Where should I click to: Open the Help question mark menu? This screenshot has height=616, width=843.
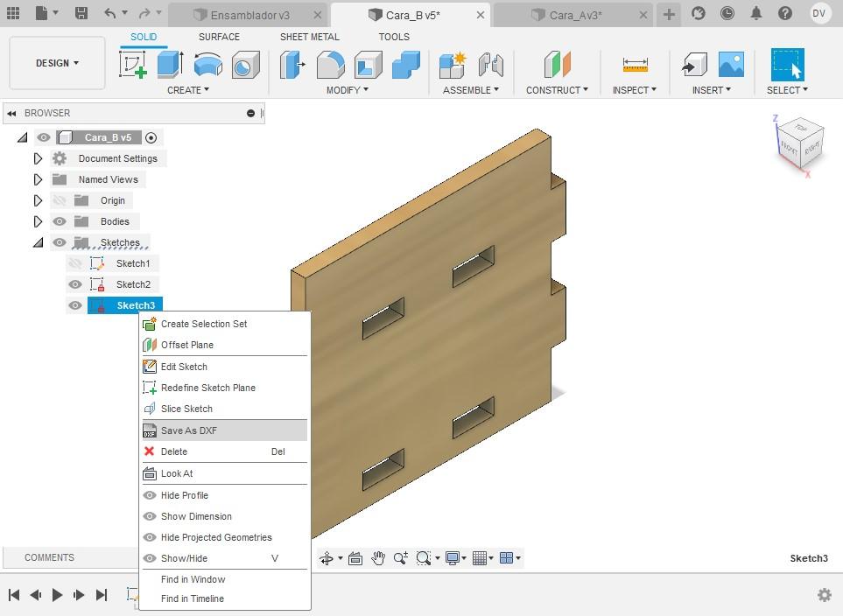click(785, 13)
